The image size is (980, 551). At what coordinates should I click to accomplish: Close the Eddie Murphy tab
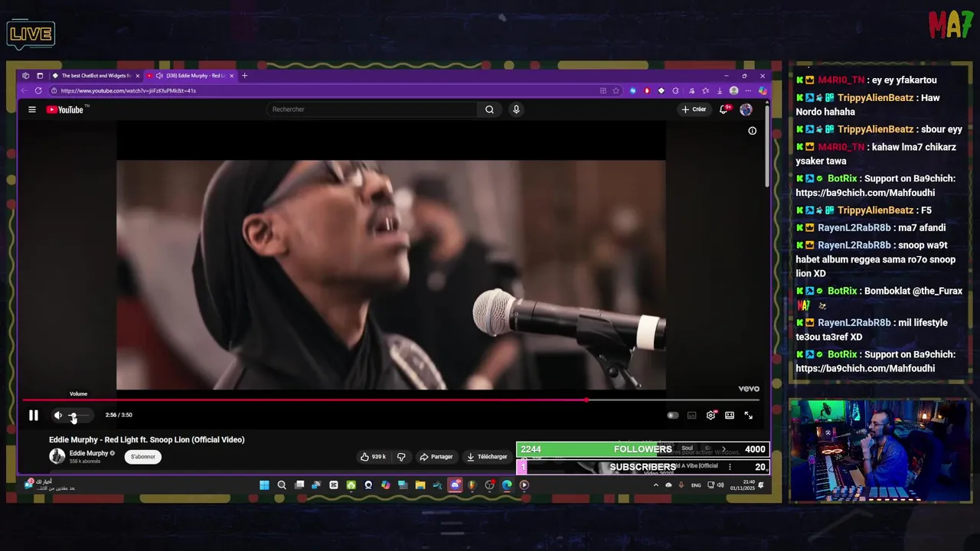pyautogui.click(x=231, y=76)
